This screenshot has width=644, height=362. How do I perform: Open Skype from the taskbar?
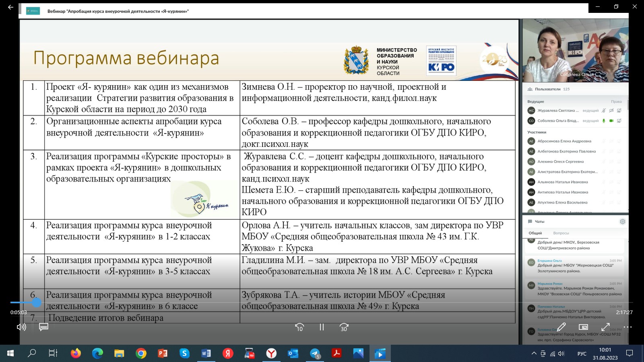[x=184, y=353]
